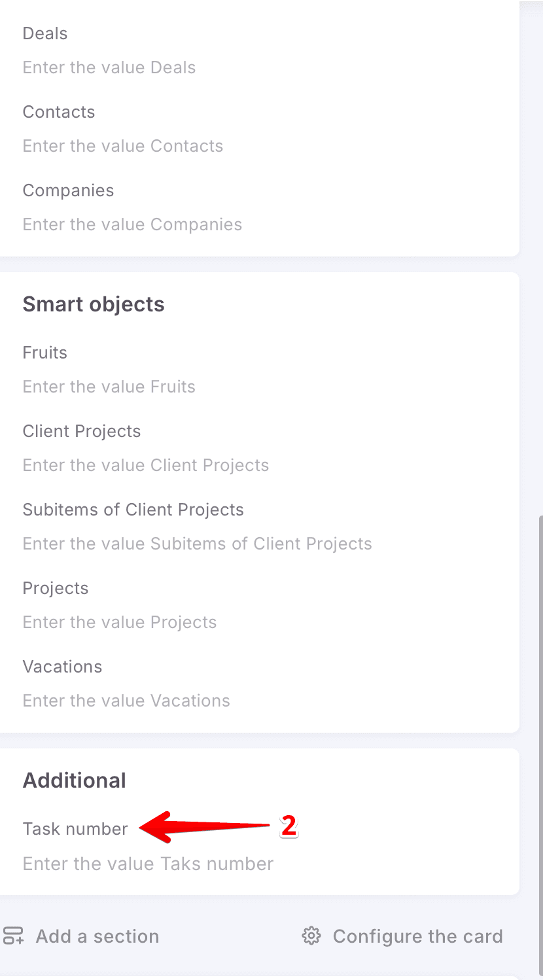
Task: Click the Deals field label
Action: tap(45, 33)
